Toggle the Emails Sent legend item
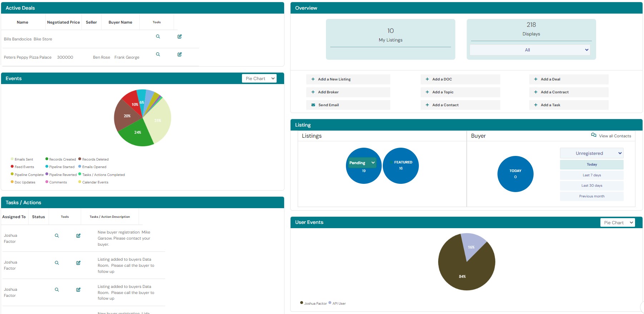644x314 pixels. pyautogui.click(x=22, y=160)
